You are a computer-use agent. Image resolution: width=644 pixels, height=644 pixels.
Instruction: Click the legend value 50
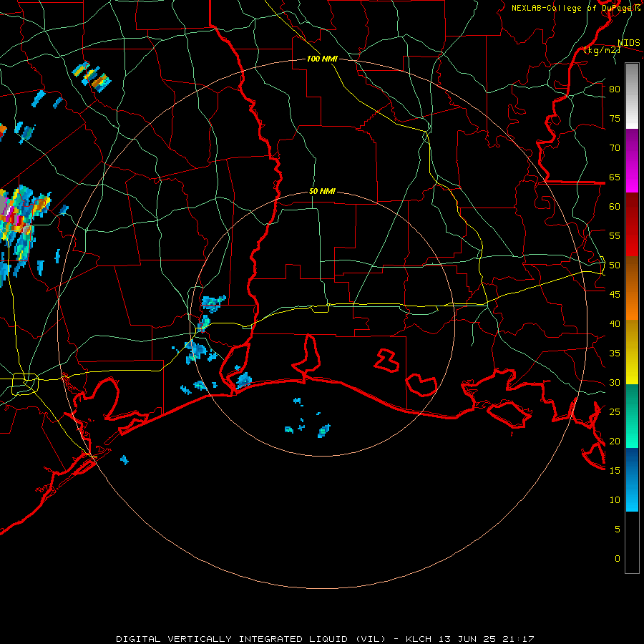(x=615, y=265)
